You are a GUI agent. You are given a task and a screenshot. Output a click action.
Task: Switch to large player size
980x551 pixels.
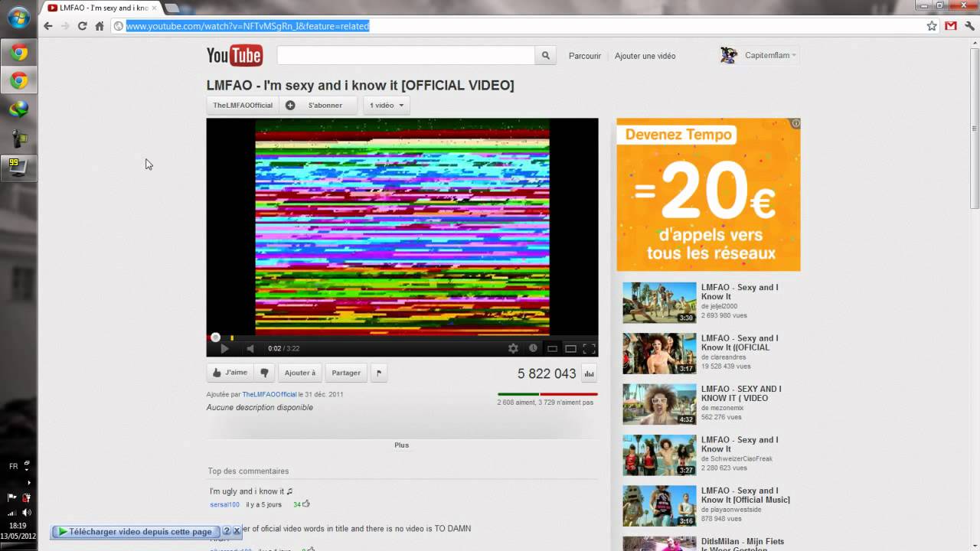[x=570, y=348]
